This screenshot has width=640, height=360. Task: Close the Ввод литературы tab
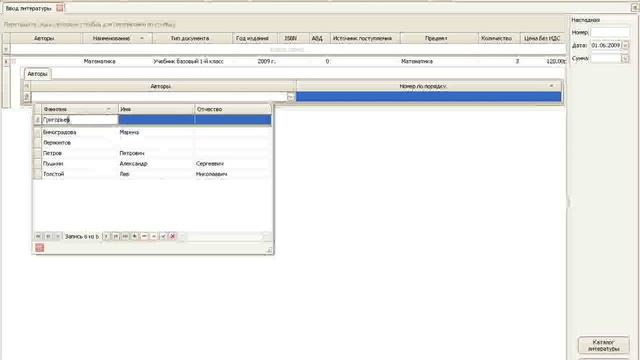click(60, 8)
